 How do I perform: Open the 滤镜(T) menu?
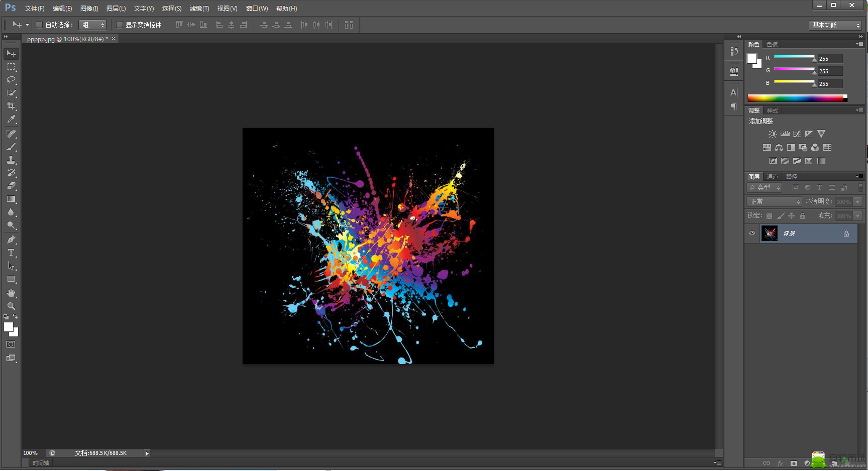pos(199,9)
